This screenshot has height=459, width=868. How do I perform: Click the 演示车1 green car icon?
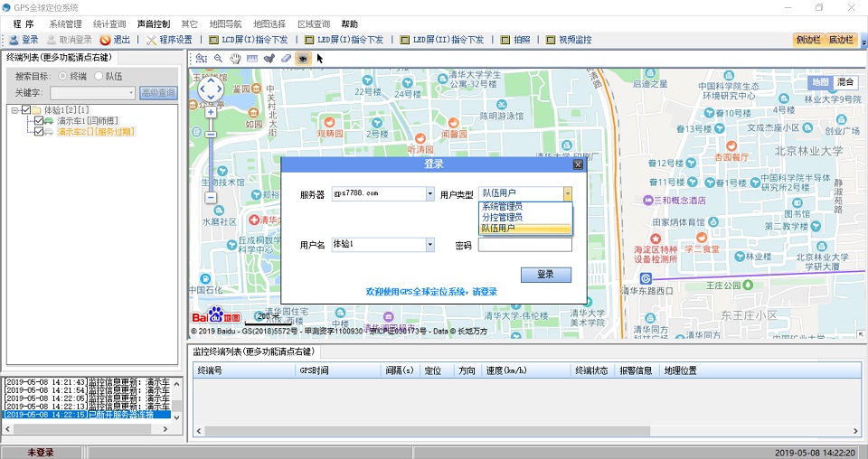click(49, 120)
